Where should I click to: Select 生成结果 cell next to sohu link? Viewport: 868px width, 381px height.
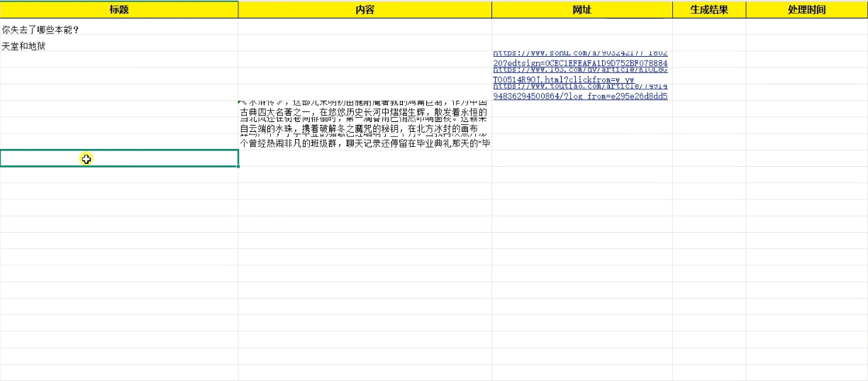coord(708,60)
